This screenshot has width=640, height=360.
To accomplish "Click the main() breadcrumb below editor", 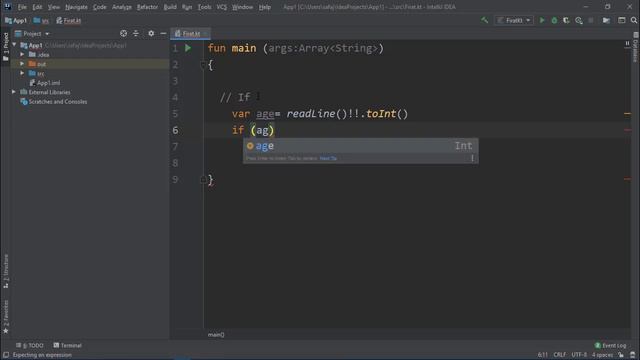I will pyautogui.click(x=216, y=335).
